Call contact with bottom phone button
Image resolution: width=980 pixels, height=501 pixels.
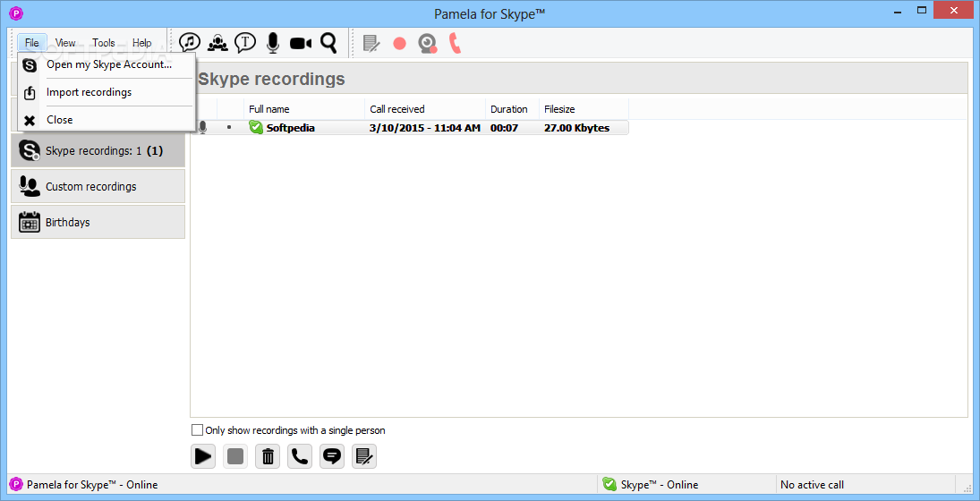pos(300,456)
